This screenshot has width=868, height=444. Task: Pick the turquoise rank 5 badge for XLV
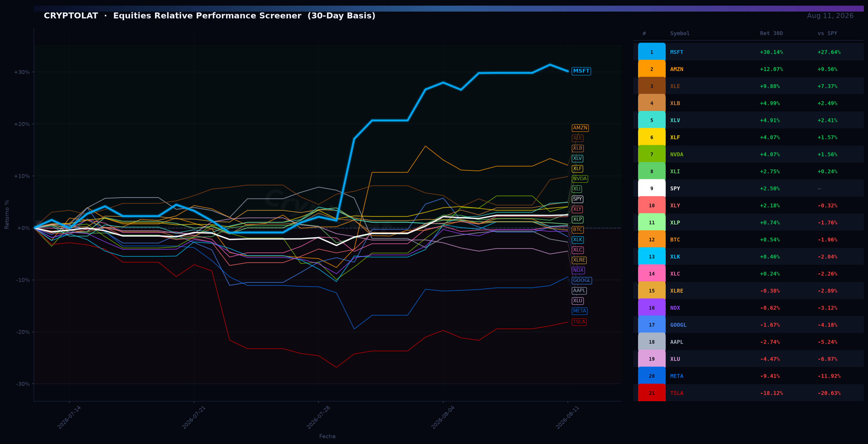click(x=651, y=120)
